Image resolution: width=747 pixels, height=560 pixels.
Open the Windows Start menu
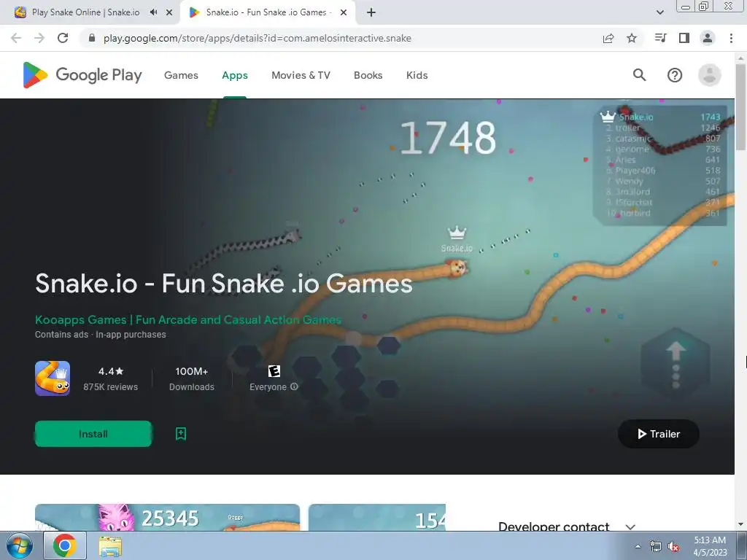(19, 545)
